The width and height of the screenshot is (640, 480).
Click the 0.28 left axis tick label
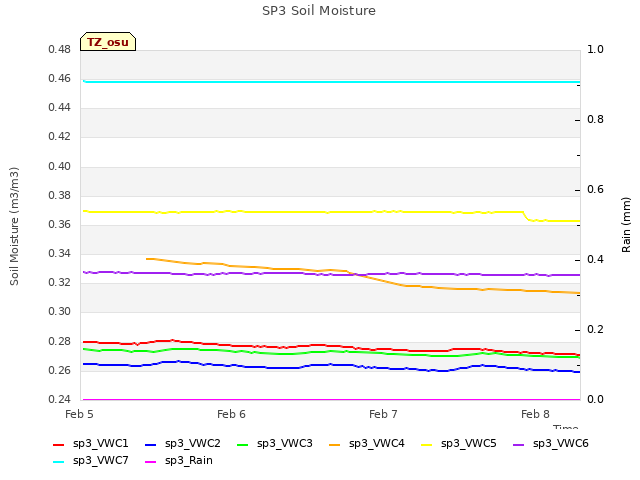pos(60,341)
